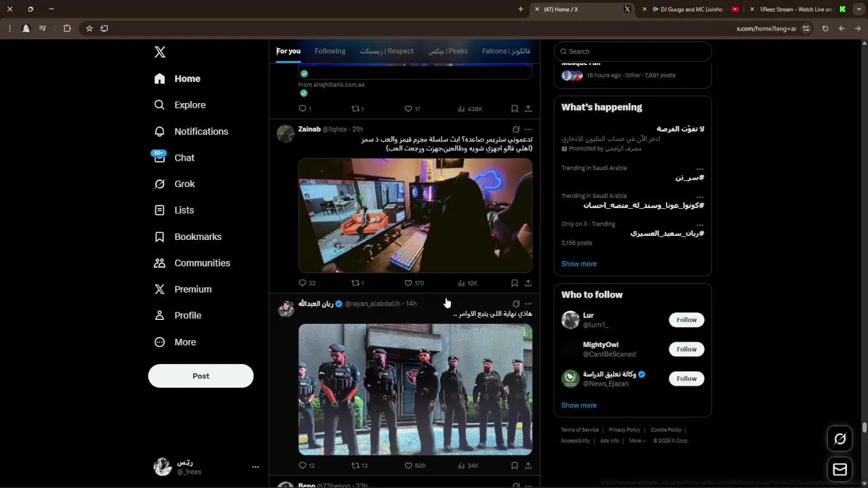
Task: Open more options on Zainab's post
Action: coord(528,129)
